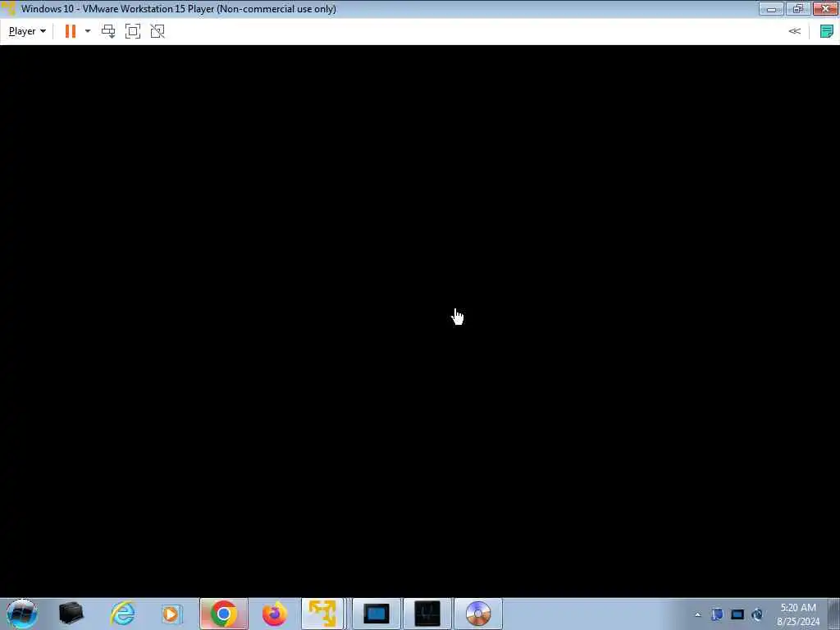The width and height of the screenshot is (840, 630).
Task: Open the black folder taskbar icon
Action: (71, 614)
